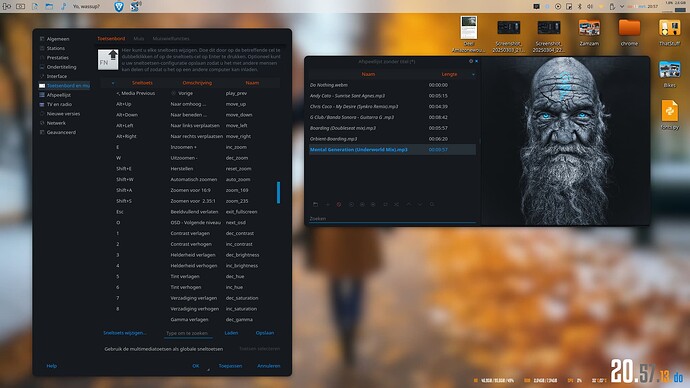This screenshot has height=388, width=690.
Task: Click the Sneltoets wijzigen button
Action: [125, 333]
